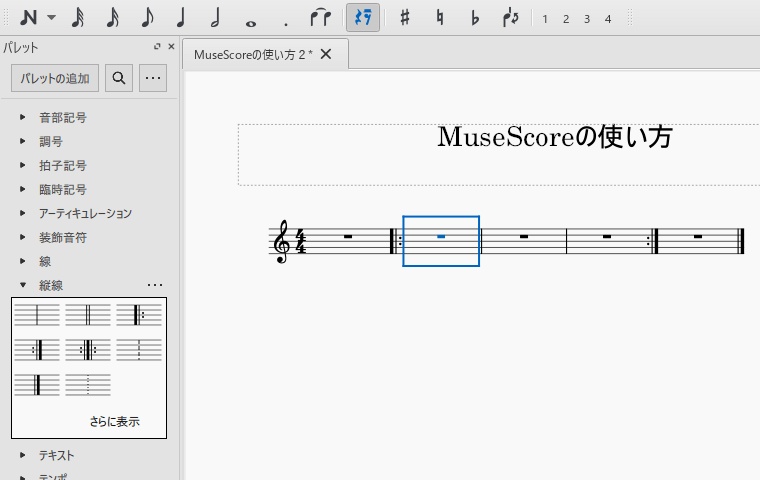Apply natural accidental
The width and height of the screenshot is (760, 480).
[440, 18]
